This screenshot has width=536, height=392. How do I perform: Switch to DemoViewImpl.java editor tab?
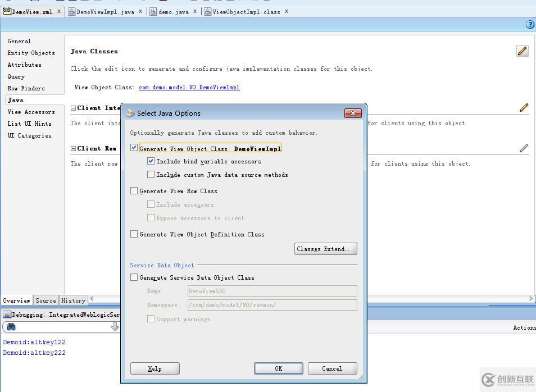pos(105,12)
